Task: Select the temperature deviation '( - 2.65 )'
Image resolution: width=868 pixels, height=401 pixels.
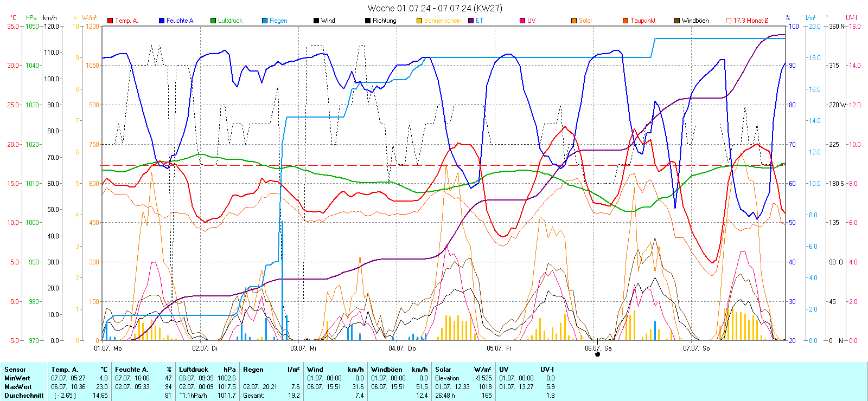Action: tap(65, 396)
